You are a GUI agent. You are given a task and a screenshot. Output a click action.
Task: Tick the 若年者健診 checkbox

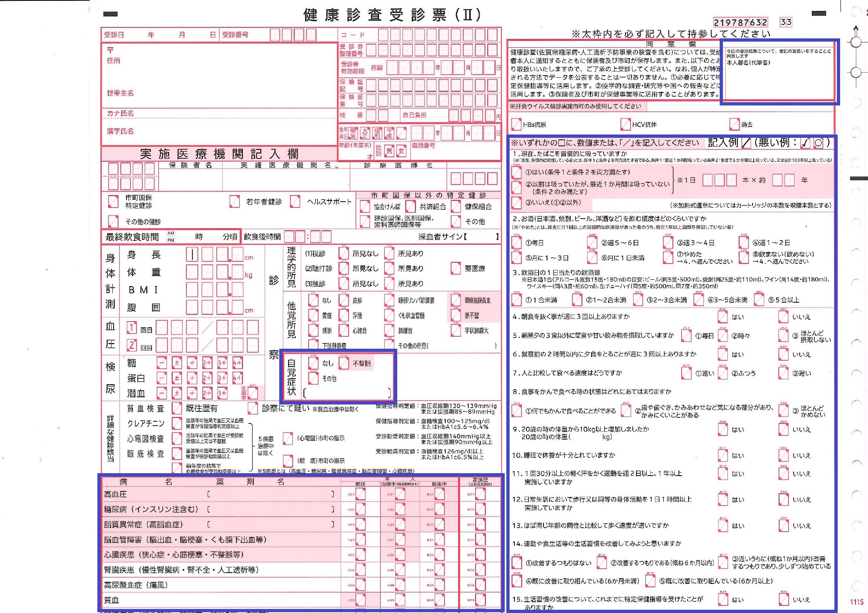[234, 201]
